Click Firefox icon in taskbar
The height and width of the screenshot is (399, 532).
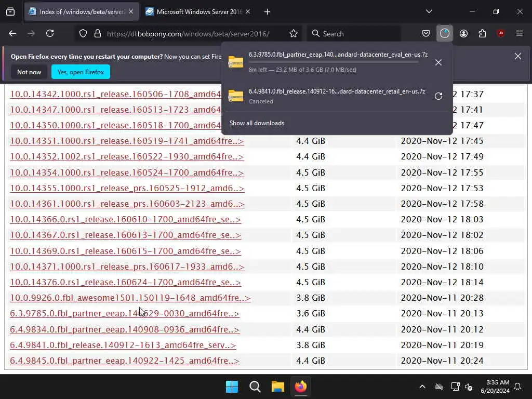(x=301, y=387)
